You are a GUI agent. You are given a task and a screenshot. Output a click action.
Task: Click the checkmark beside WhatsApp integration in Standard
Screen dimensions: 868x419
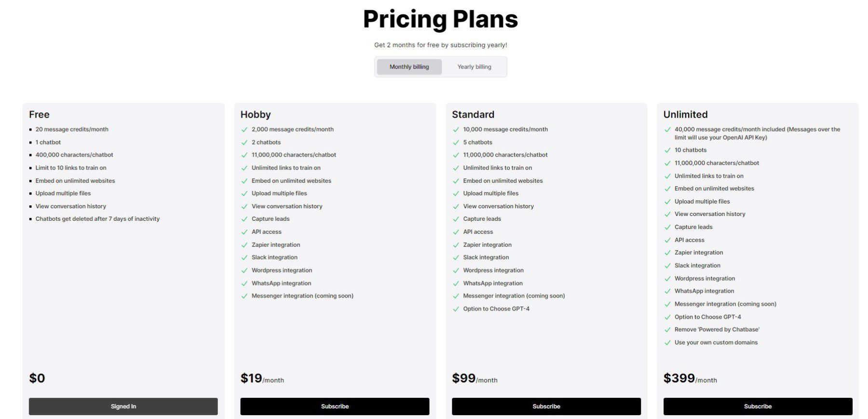pyautogui.click(x=455, y=283)
